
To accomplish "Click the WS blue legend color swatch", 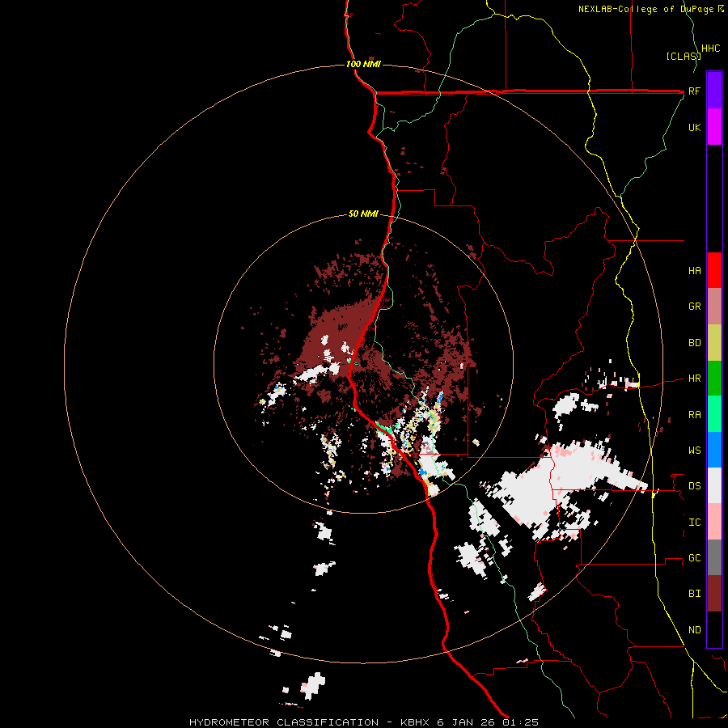I will (714, 450).
